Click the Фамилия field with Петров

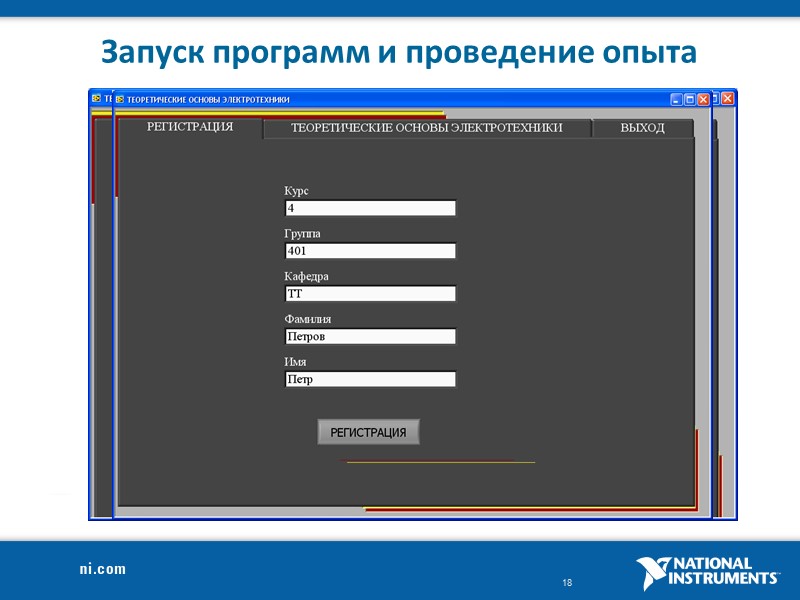click(x=369, y=336)
